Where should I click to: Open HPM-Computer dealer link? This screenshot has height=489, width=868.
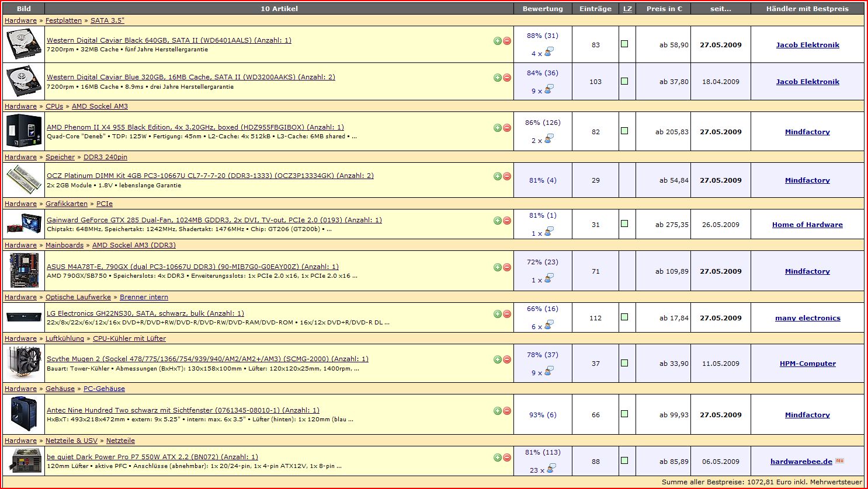(x=807, y=364)
